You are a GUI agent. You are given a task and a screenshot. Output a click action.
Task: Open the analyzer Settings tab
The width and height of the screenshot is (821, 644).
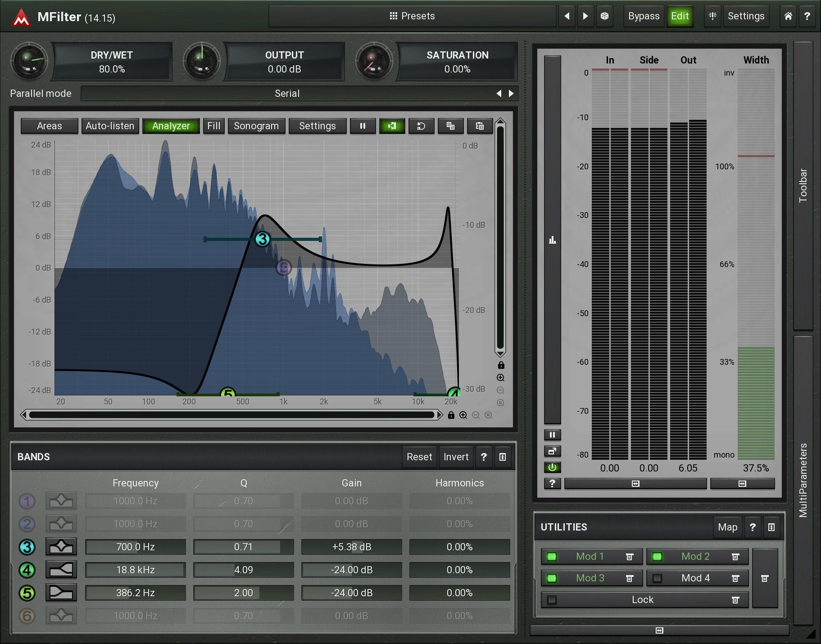click(x=317, y=126)
